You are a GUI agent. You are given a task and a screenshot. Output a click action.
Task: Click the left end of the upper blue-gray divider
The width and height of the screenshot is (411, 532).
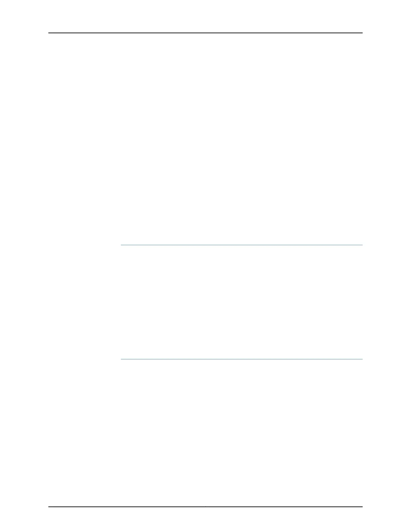122,245
